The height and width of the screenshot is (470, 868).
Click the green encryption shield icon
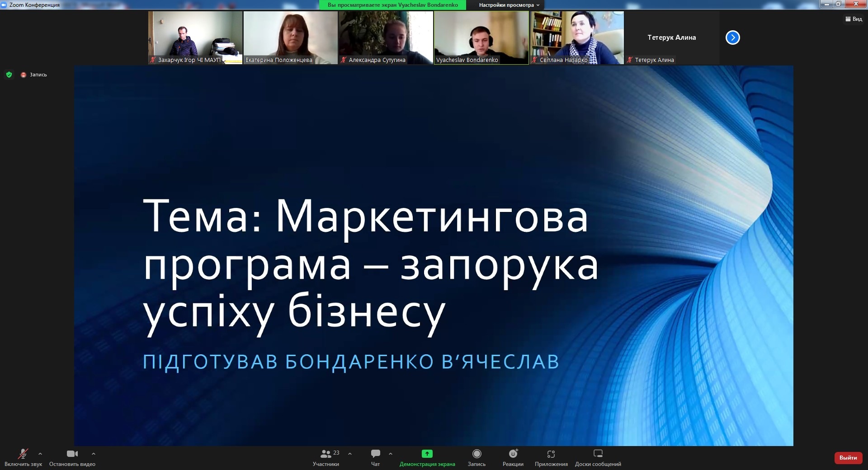pyautogui.click(x=9, y=75)
